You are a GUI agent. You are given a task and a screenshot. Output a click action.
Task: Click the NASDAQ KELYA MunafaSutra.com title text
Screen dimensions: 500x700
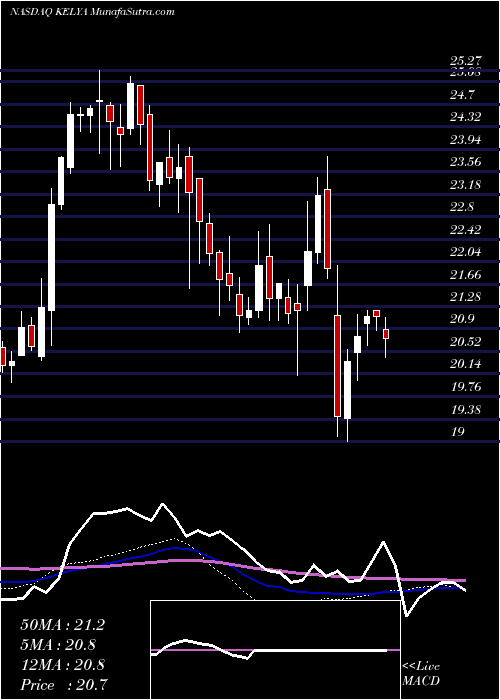92,12
